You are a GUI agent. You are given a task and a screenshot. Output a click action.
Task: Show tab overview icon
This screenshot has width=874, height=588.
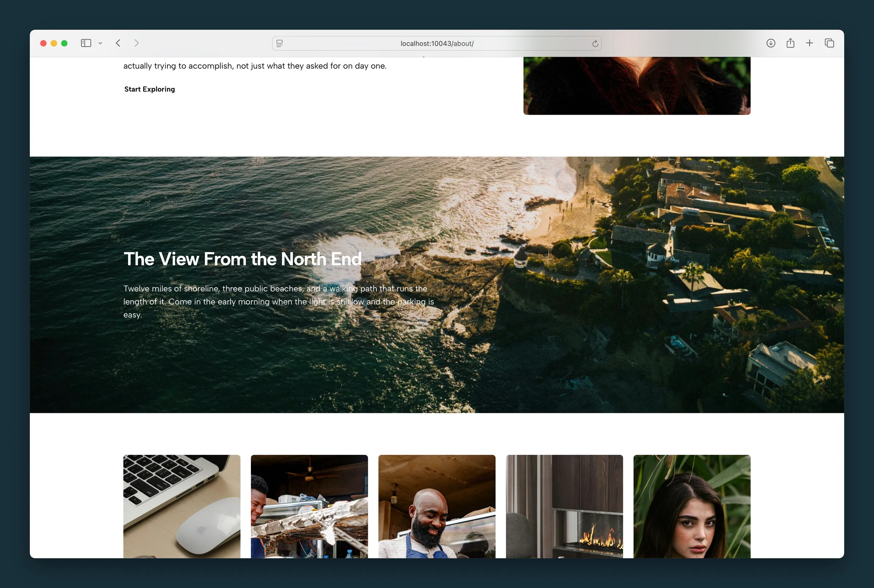pos(829,43)
